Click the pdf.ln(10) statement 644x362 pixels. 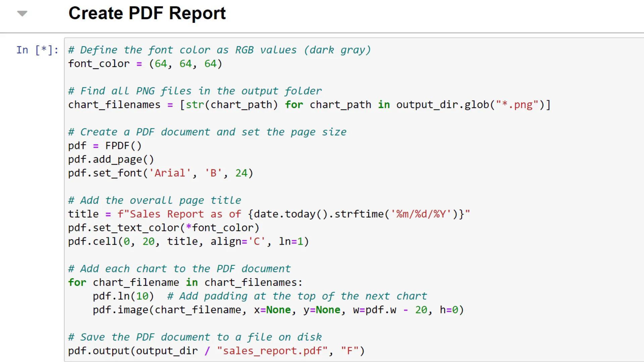123,296
